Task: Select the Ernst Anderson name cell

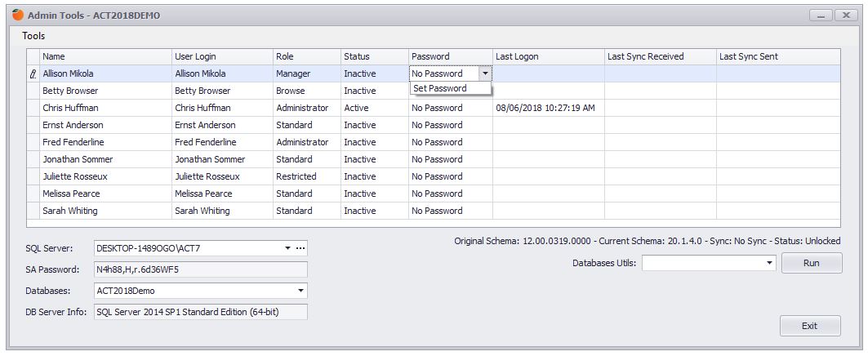Action: (x=105, y=125)
